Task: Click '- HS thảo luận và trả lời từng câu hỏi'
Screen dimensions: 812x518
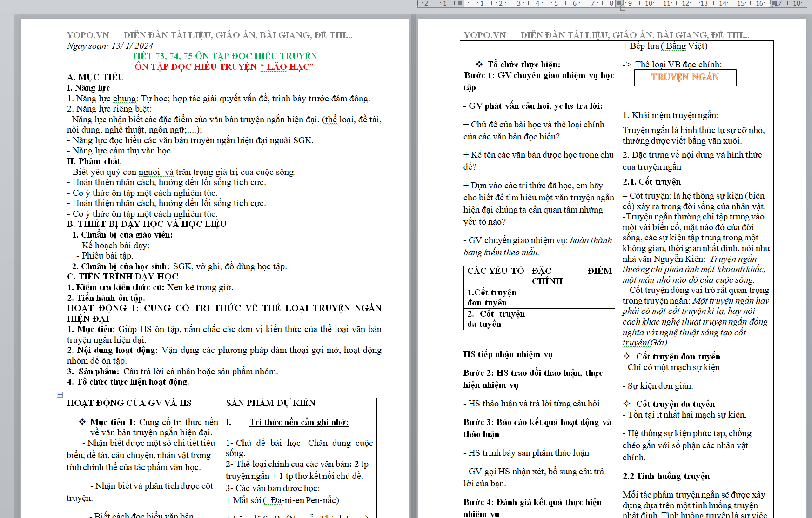Action: (531, 404)
